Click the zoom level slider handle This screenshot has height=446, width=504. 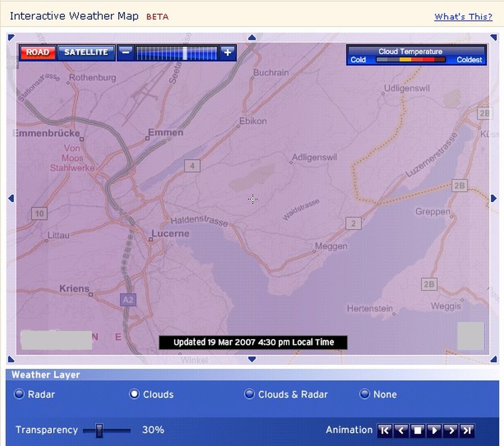[185, 53]
